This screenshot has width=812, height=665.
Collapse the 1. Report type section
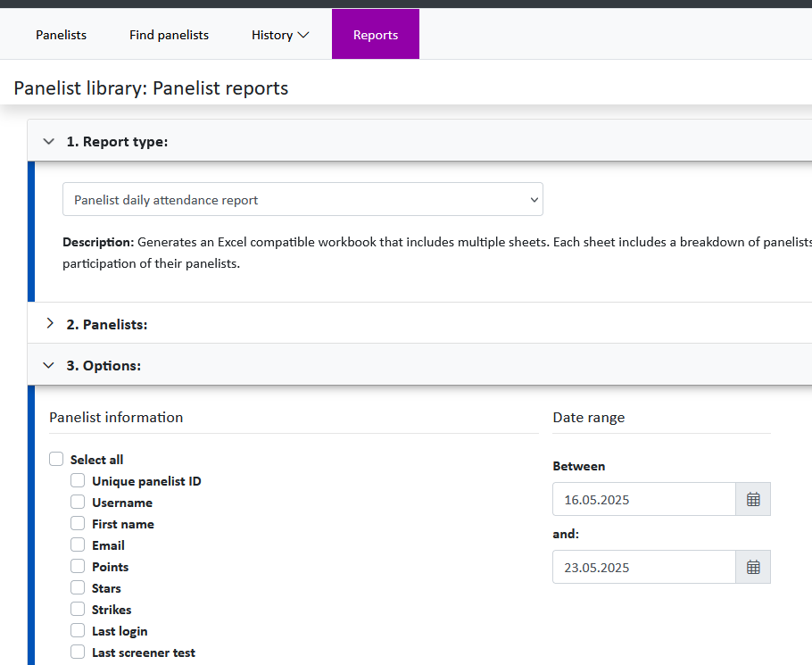[x=49, y=141]
